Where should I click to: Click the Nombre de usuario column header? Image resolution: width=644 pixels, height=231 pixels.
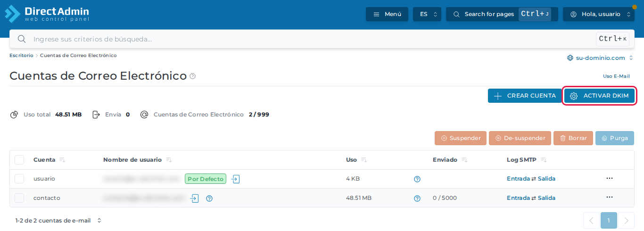click(132, 160)
